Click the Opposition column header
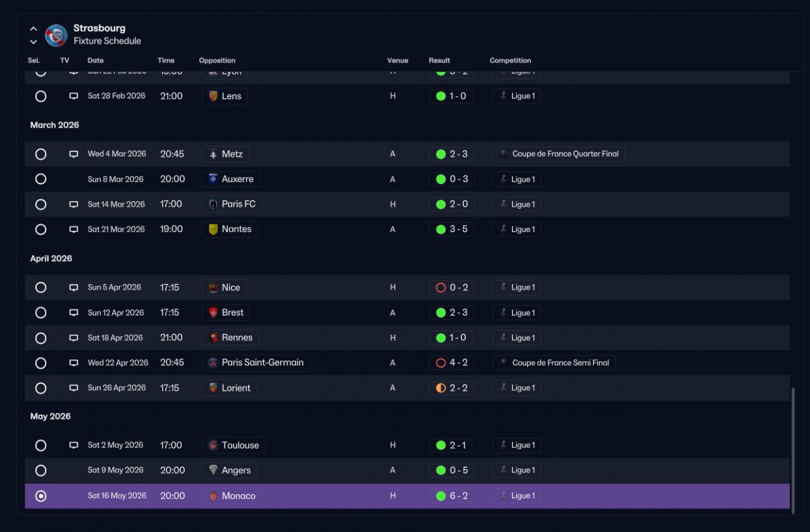The width and height of the screenshot is (810, 532). (x=217, y=61)
